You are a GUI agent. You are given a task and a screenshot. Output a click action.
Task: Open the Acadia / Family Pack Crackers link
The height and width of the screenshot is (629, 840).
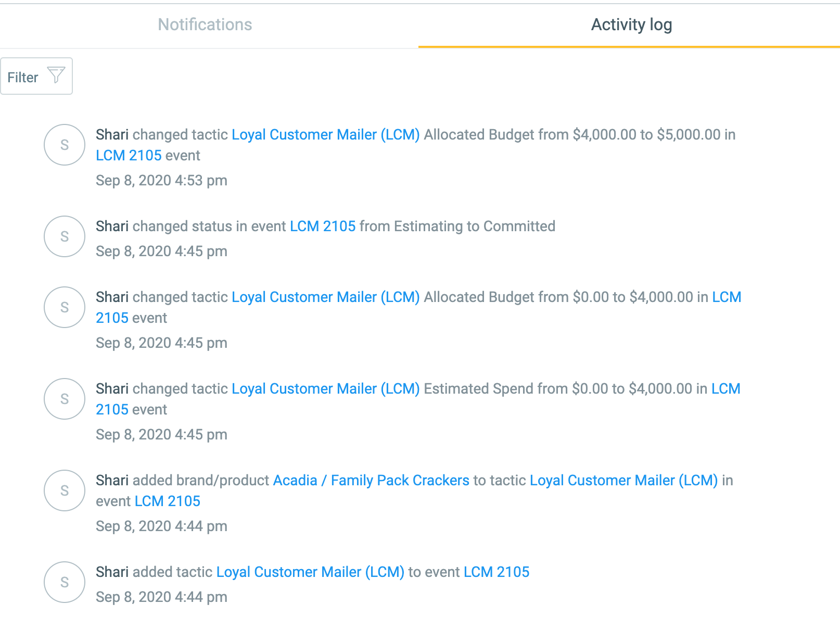click(371, 480)
